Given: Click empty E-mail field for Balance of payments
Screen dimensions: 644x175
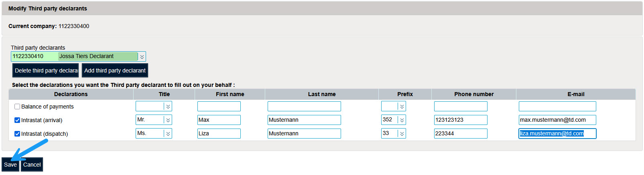Looking at the screenshot, I should tap(557, 106).
